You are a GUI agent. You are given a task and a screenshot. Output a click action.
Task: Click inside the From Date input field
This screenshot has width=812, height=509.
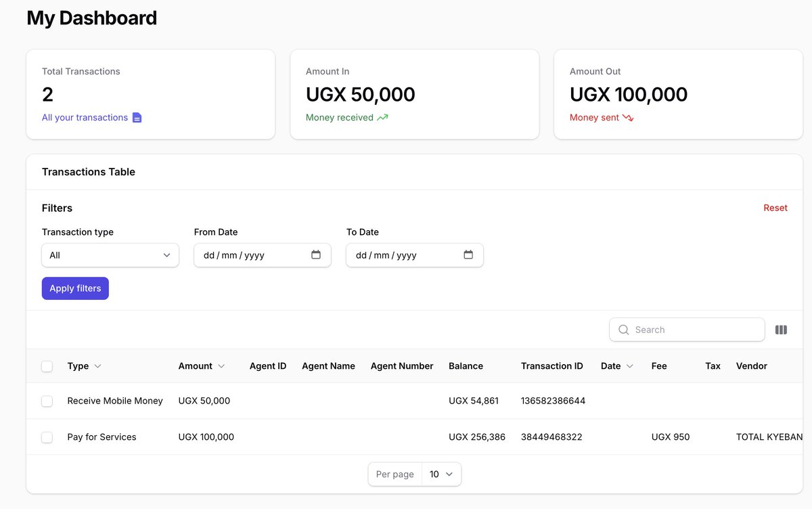click(263, 255)
